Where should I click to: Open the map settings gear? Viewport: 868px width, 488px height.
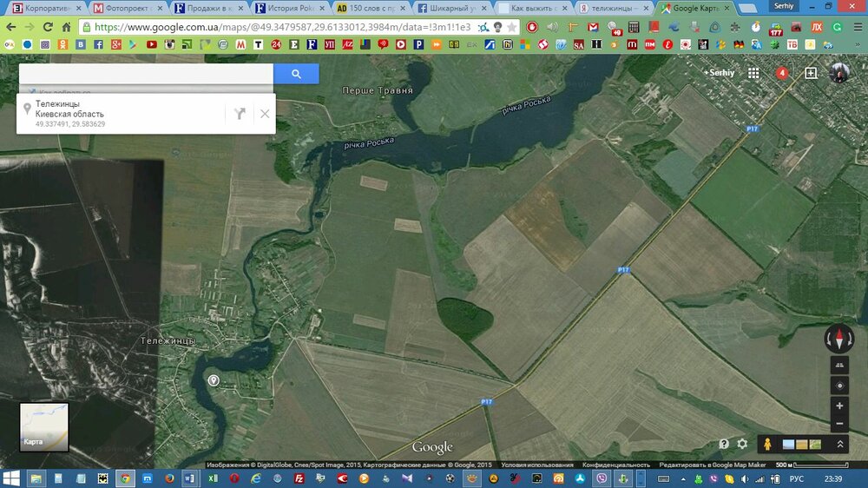(x=742, y=444)
